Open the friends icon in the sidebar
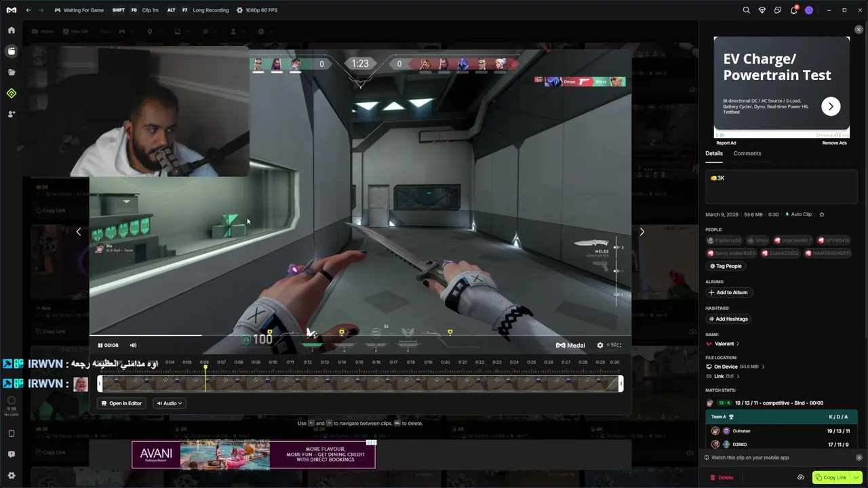 12,115
